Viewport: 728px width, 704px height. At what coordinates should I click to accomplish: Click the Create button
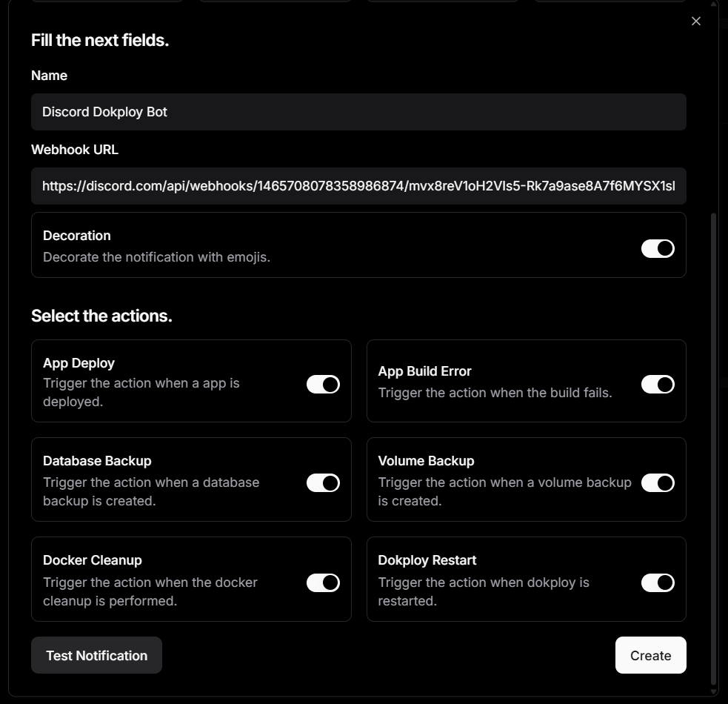tap(650, 655)
